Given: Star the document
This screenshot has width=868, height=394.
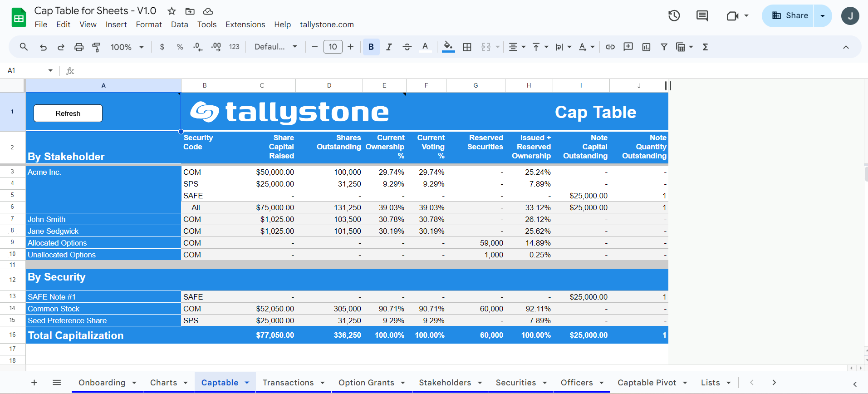Looking at the screenshot, I should (172, 11).
